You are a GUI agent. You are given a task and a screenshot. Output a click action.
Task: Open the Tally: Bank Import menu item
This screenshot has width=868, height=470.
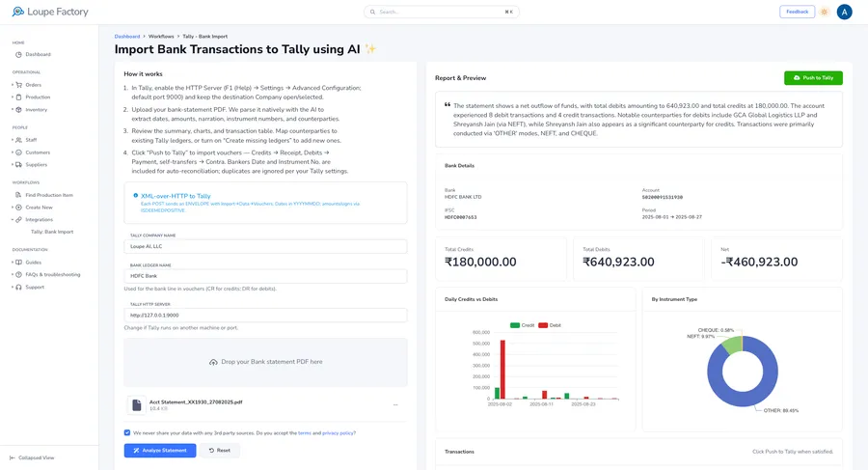52,232
